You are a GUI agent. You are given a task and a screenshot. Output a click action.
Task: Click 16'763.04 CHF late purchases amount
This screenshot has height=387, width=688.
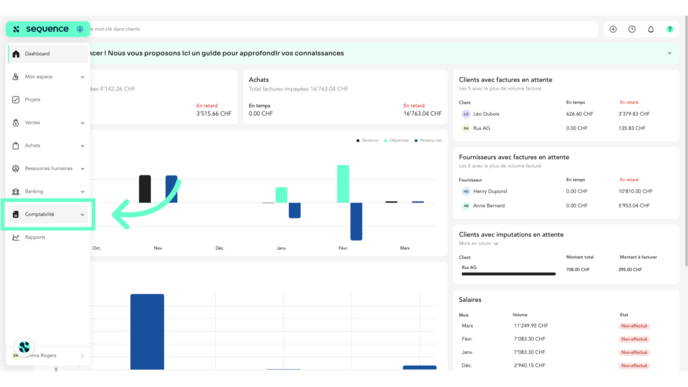[x=423, y=114]
